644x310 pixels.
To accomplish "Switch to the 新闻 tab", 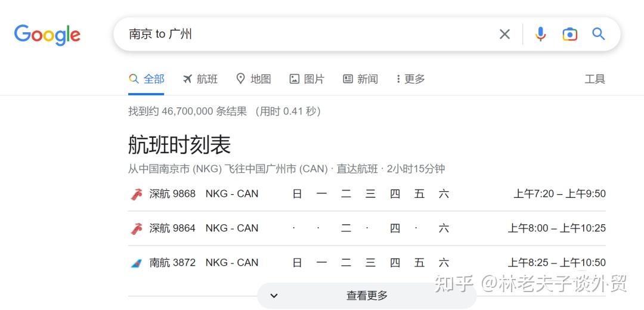I will click(360, 79).
